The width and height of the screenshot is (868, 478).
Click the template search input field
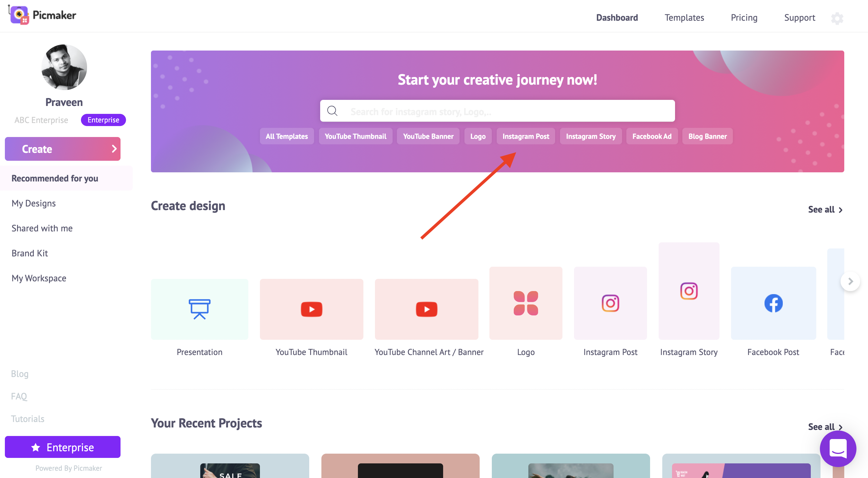tap(497, 111)
